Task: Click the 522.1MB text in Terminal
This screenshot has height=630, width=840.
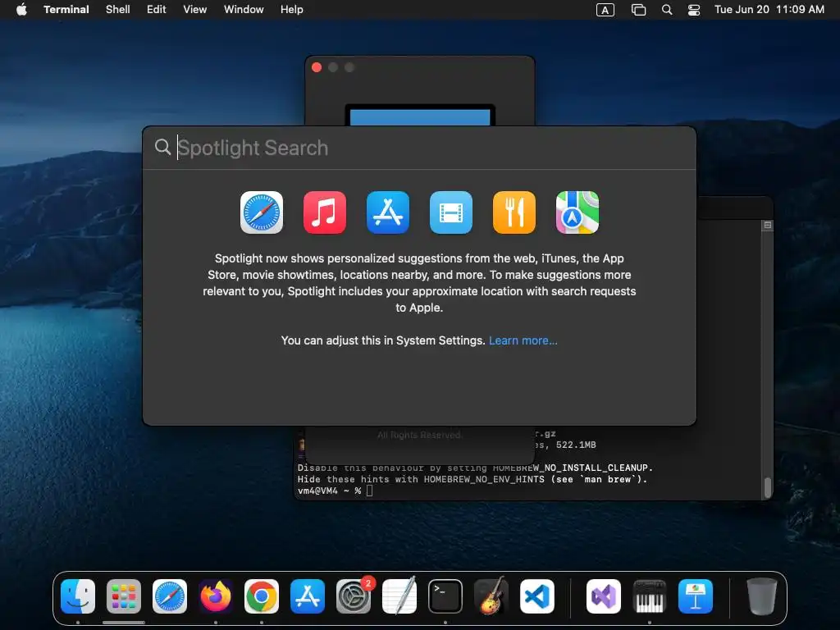Action: pos(576,445)
